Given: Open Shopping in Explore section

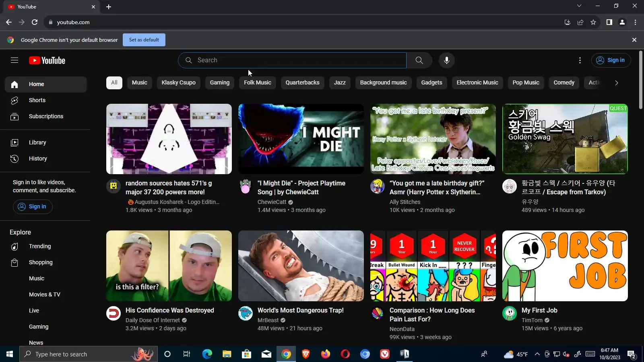Looking at the screenshot, I should [46, 263].
